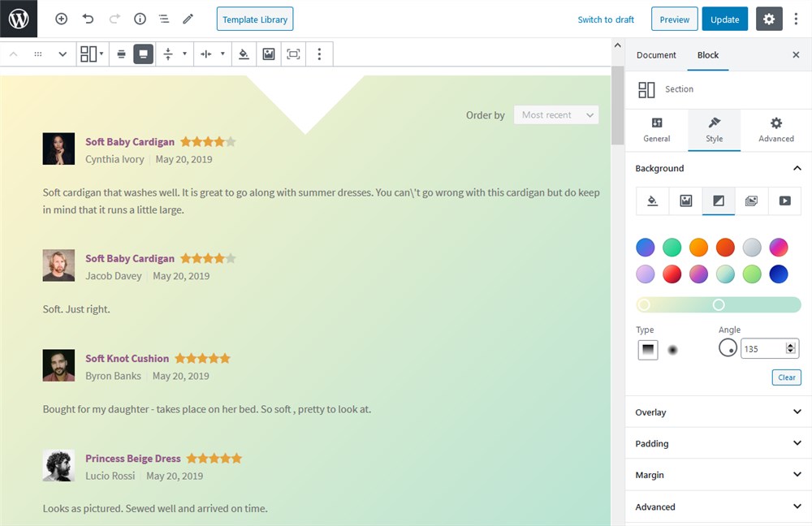This screenshot has height=526, width=812.
Task: Open the General settings tab
Action: click(657, 130)
